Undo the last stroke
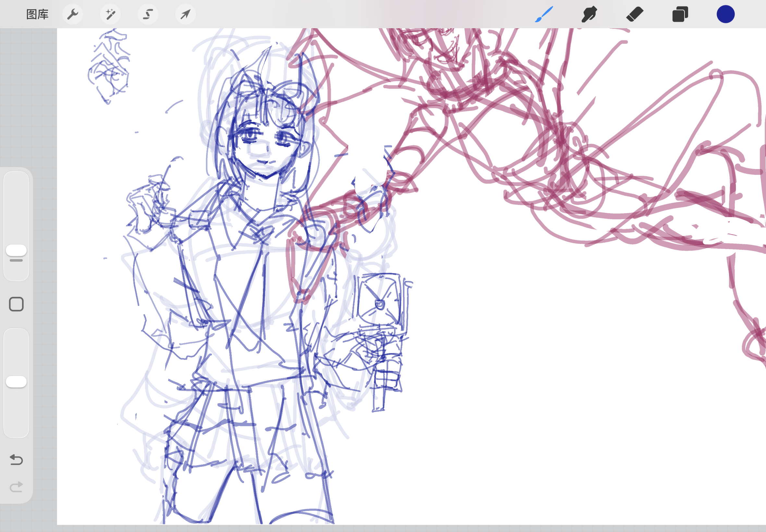This screenshot has height=532, width=766. [x=16, y=460]
